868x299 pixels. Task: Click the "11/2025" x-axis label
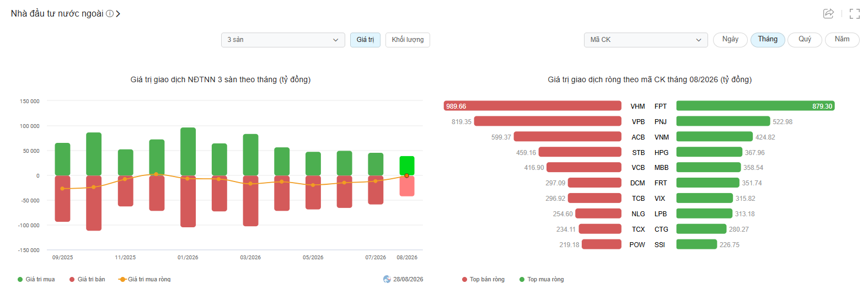pyautogui.click(x=125, y=258)
